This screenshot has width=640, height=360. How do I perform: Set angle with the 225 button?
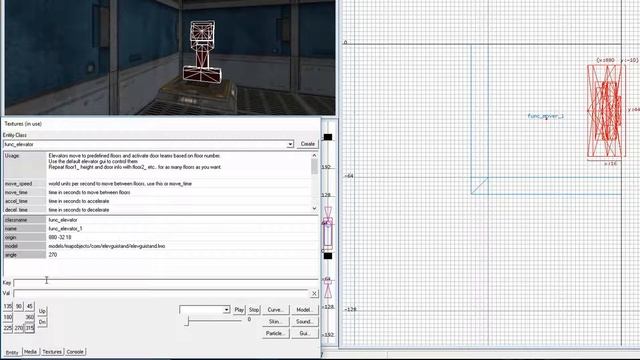pyautogui.click(x=8, y=328)
